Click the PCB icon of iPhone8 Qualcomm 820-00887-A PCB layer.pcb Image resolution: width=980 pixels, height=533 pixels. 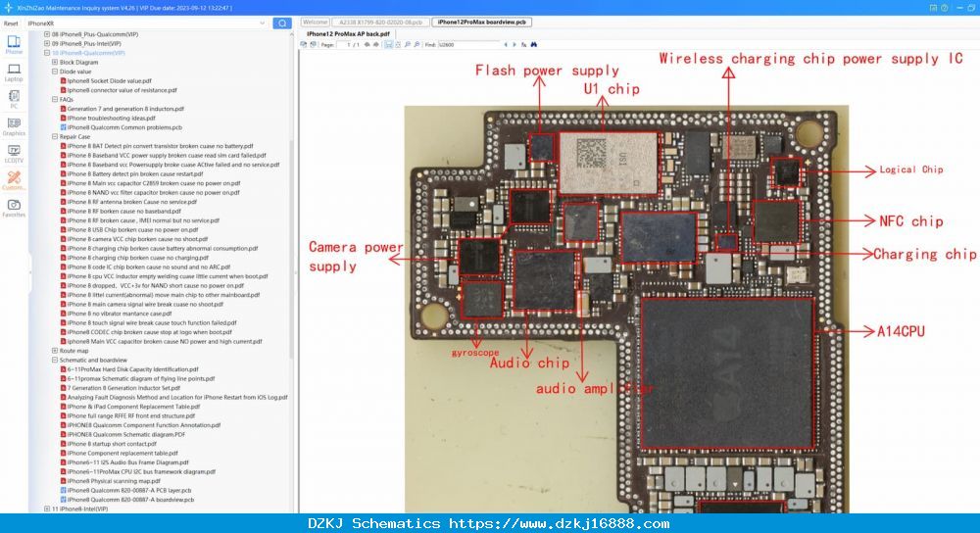pyautogui.click(x=63, y=491)
